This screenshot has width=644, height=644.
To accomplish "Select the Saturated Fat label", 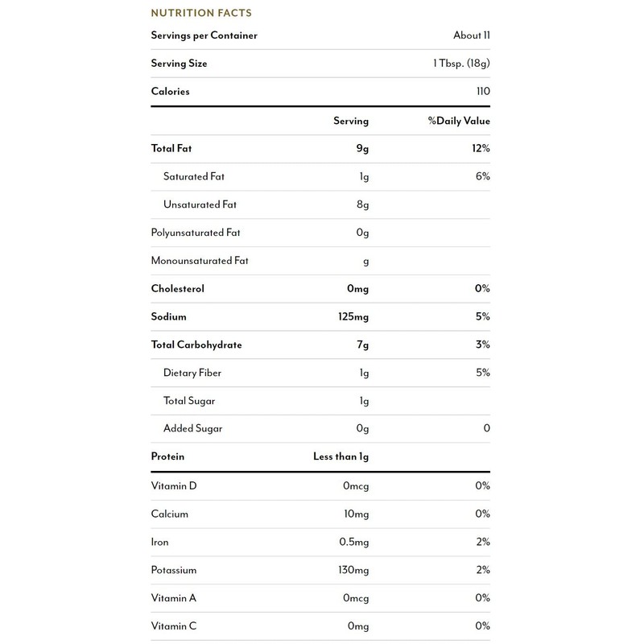I will tap(192, 176).
